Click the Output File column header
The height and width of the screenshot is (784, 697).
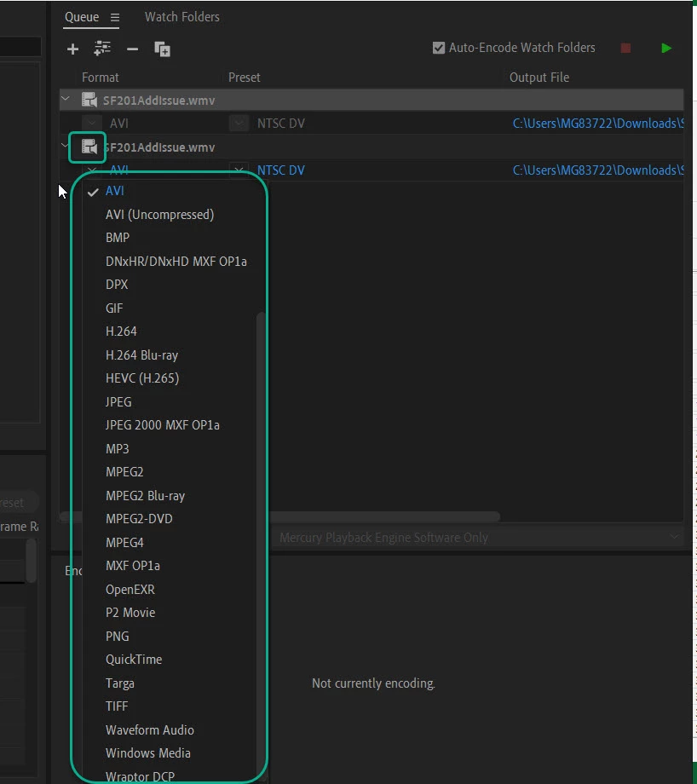(x=539, y=78)
